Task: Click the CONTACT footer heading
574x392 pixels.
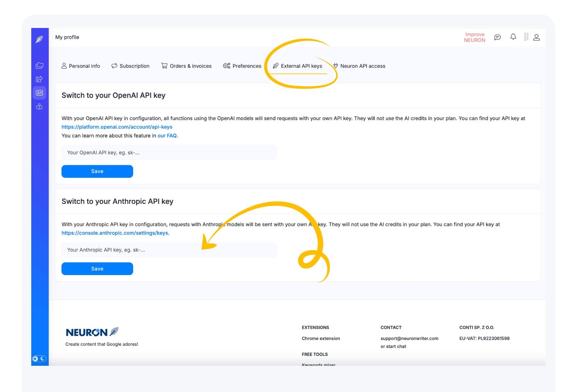Action: pos(391,328)
